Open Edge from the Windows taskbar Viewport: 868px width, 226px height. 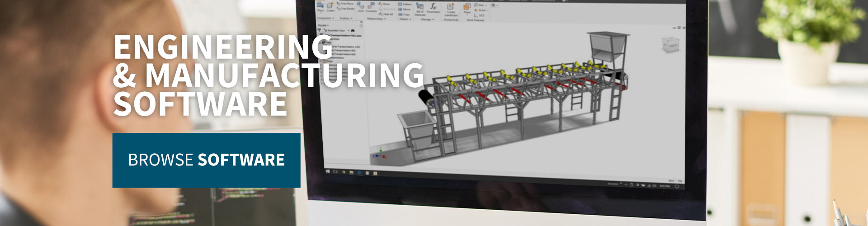(x=359, y=172)
